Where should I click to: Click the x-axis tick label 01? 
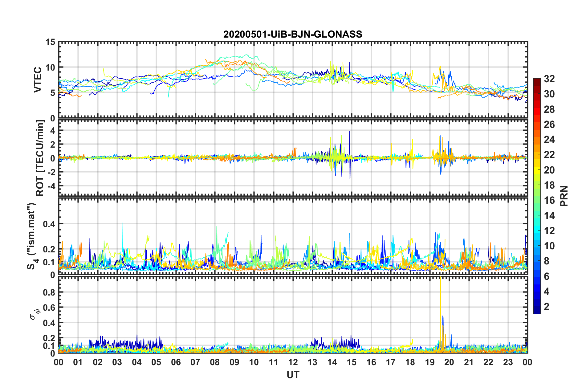[78, 362]
